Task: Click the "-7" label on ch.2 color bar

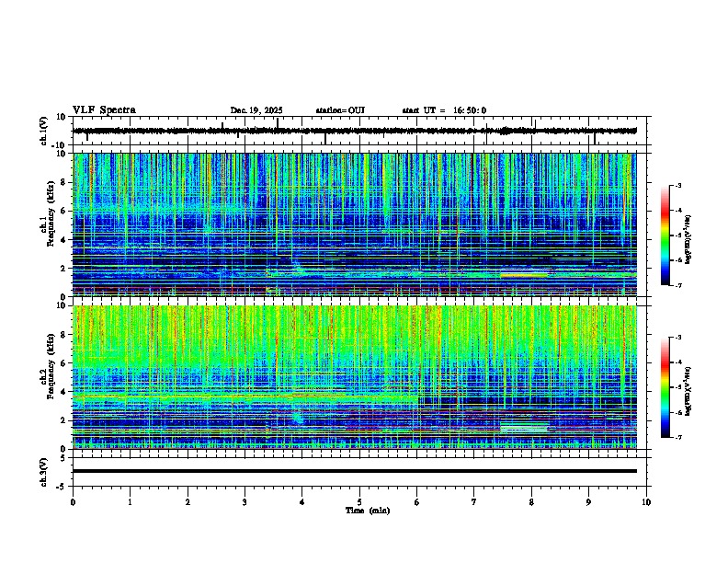Action: 678,437
